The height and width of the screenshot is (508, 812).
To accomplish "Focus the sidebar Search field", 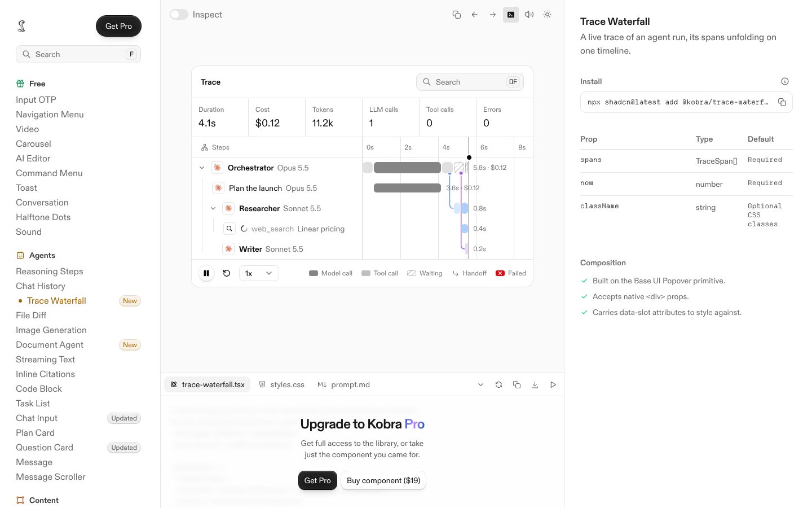I will tap(78, 54).
